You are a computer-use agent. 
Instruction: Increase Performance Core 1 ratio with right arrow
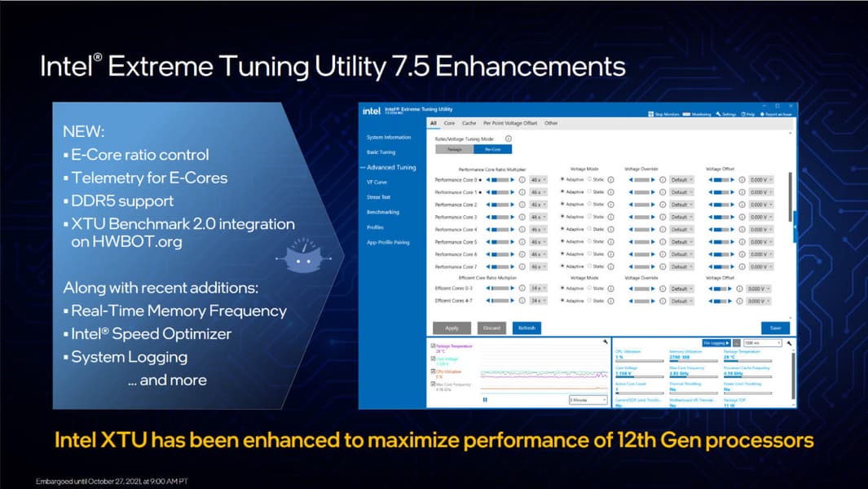coord(512,192)
